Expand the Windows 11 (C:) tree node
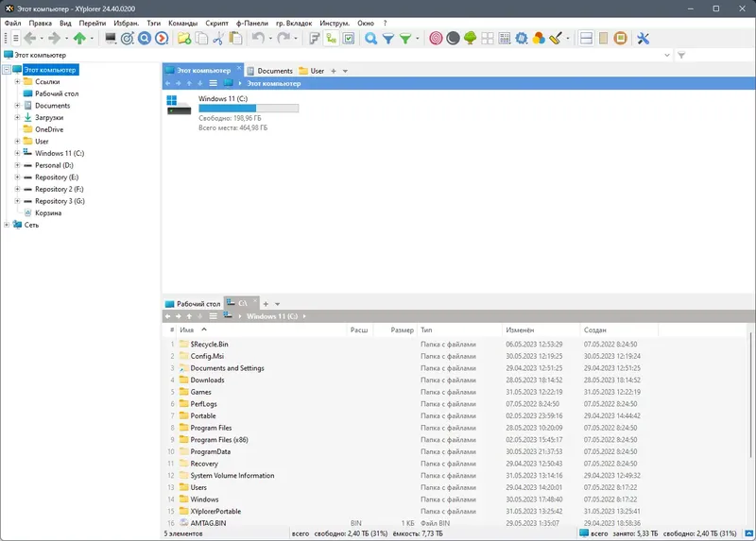The height and width of the screenshot is (541, 756). point(17,153)
